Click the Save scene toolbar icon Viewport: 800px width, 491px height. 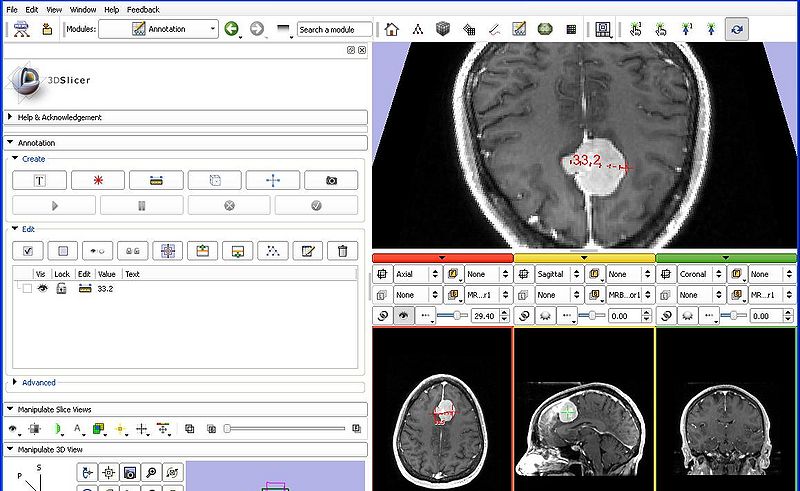pyautogui.click(x=47, y=29)
